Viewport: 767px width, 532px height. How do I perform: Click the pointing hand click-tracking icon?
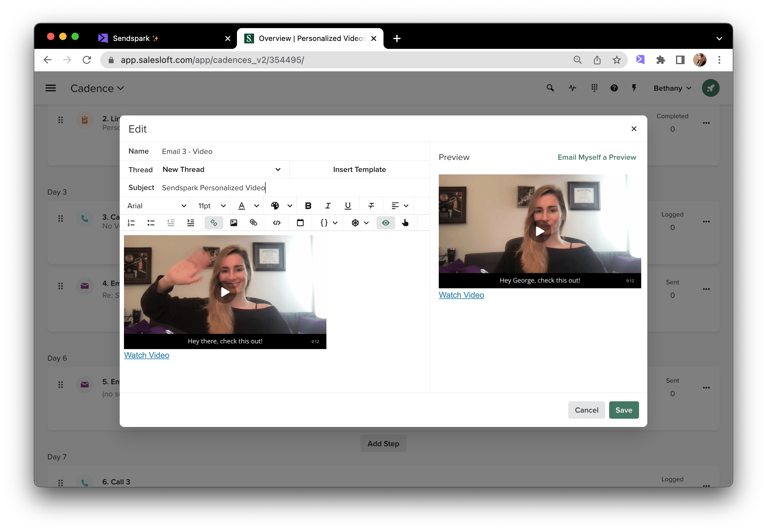(405, 223)
